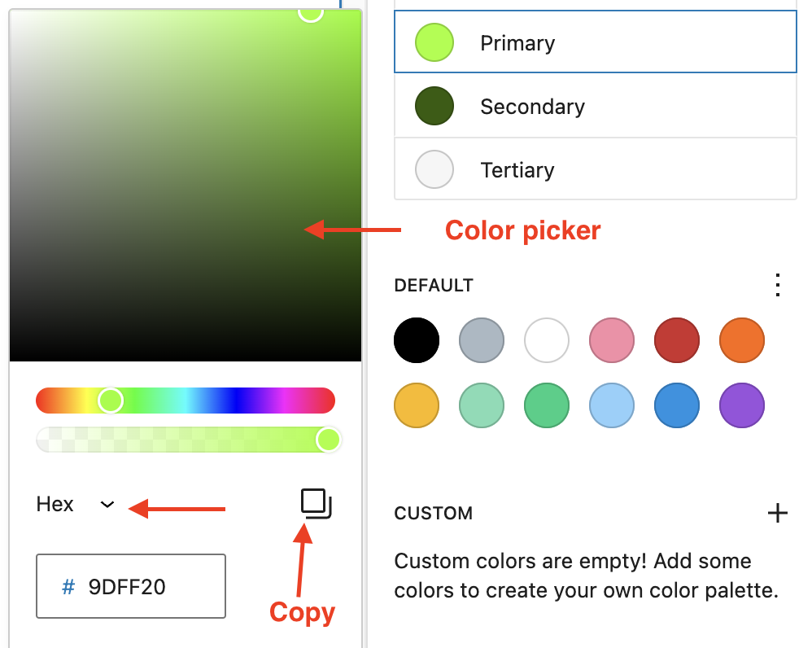
Task: Click the opacity slider handle
Action: 329,440
